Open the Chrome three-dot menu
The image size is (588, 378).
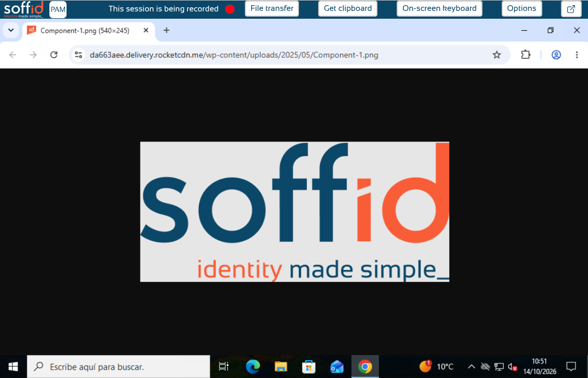577,55
